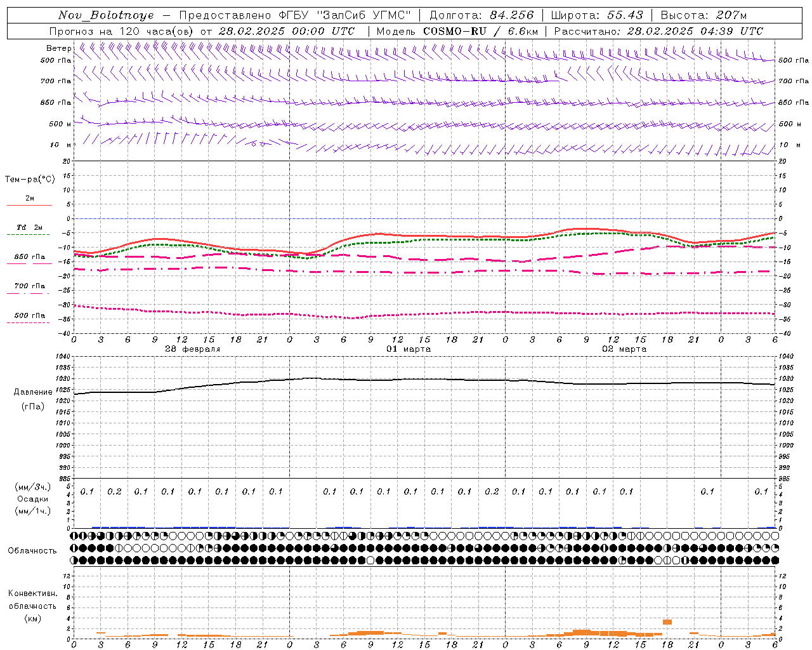
Task: Click the longitude value Долгота: 84.256
Action: pos(481,15)
